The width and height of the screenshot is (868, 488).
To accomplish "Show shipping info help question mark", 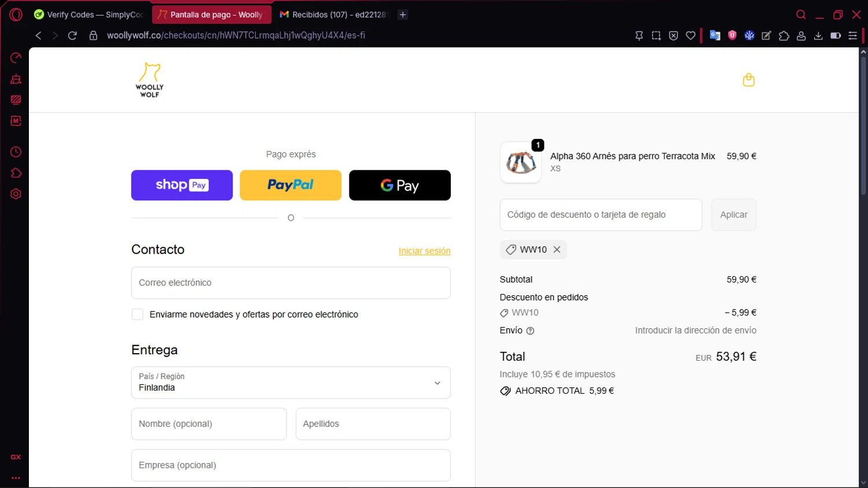I will (530, 331).
